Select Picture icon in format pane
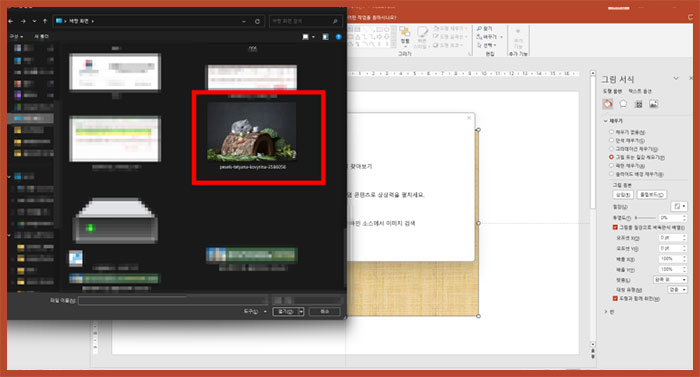700x377 pixels. click(654, 104)
